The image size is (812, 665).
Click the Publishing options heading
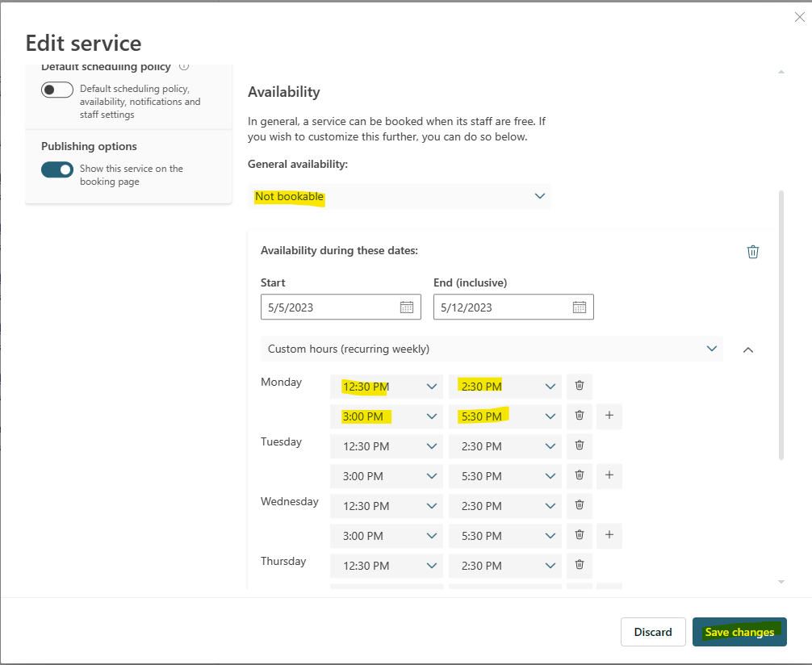click(x=89, y=147)
